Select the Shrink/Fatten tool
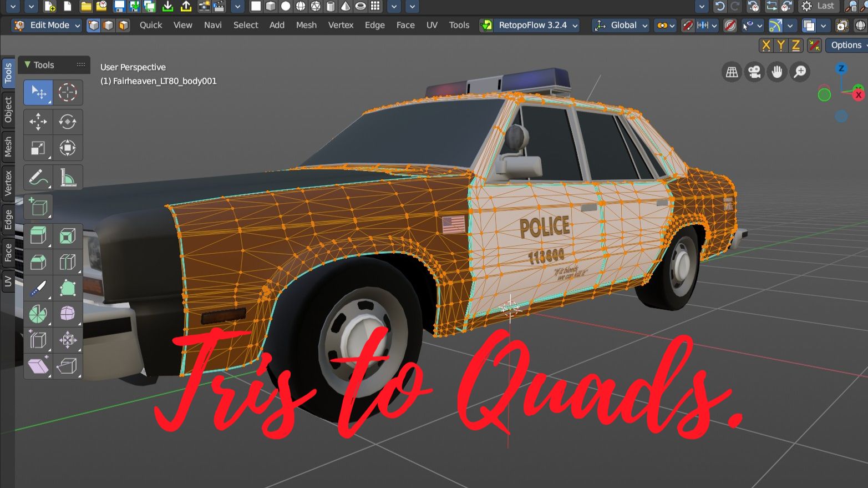Image resolution: width=868 pixels, height=488 pixels. 68,340
